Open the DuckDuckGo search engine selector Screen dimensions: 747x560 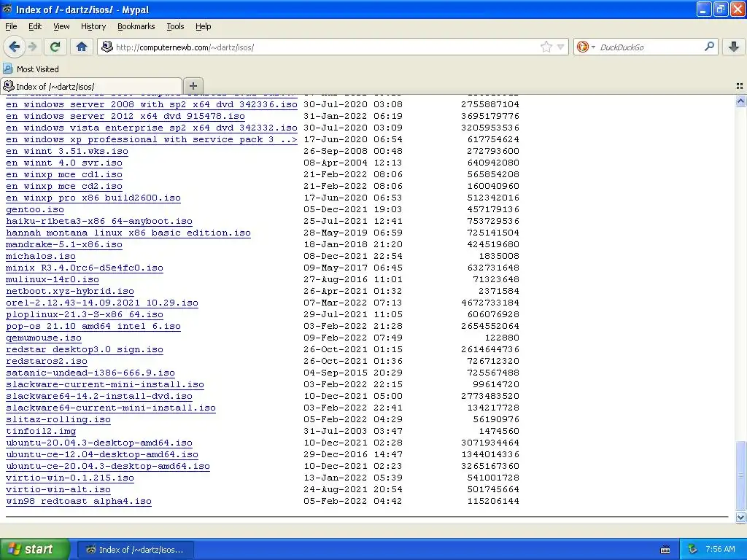pos(586,47)
